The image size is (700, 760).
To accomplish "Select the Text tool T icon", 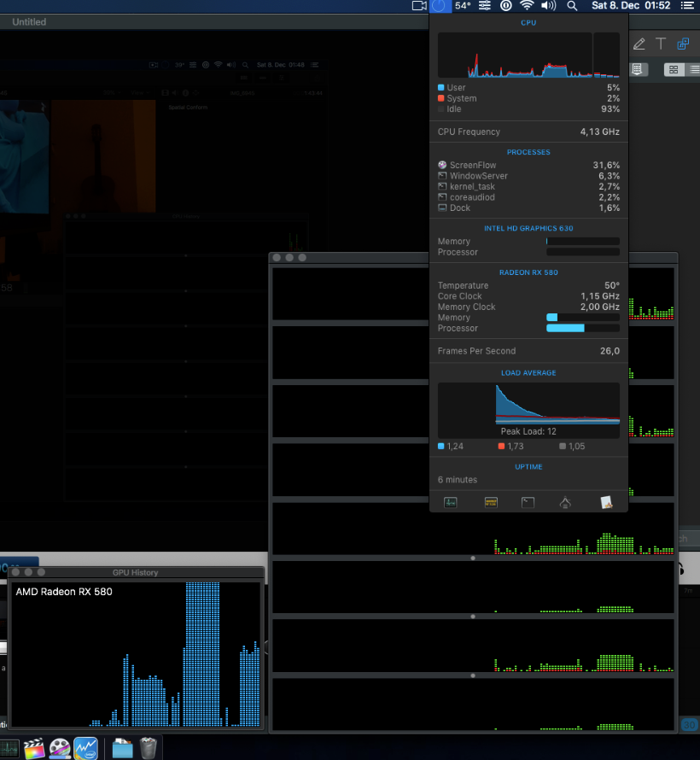I will 660,44.
